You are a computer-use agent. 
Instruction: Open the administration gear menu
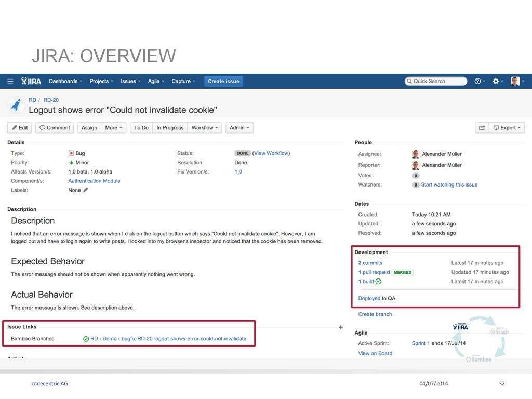498,81
